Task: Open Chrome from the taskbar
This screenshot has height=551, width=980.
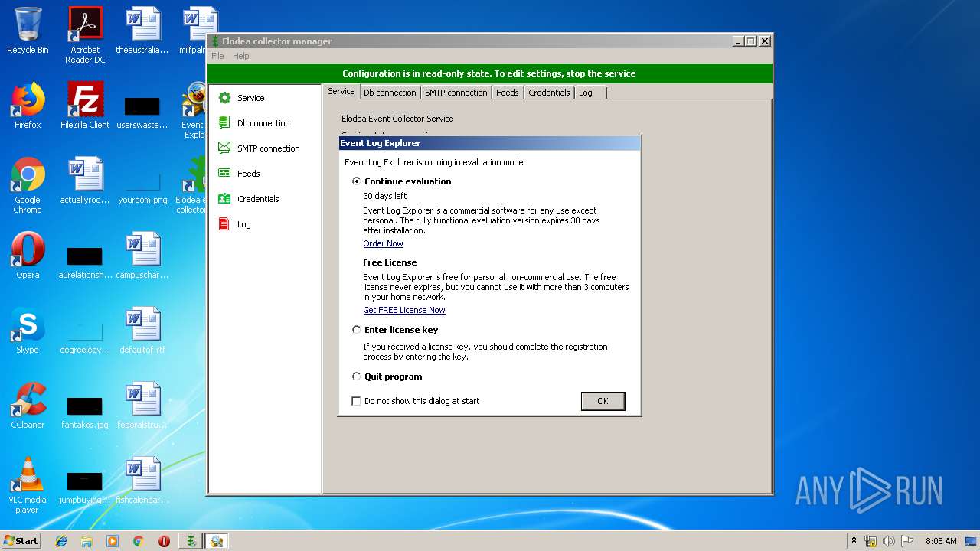Action: click(138, 541)
